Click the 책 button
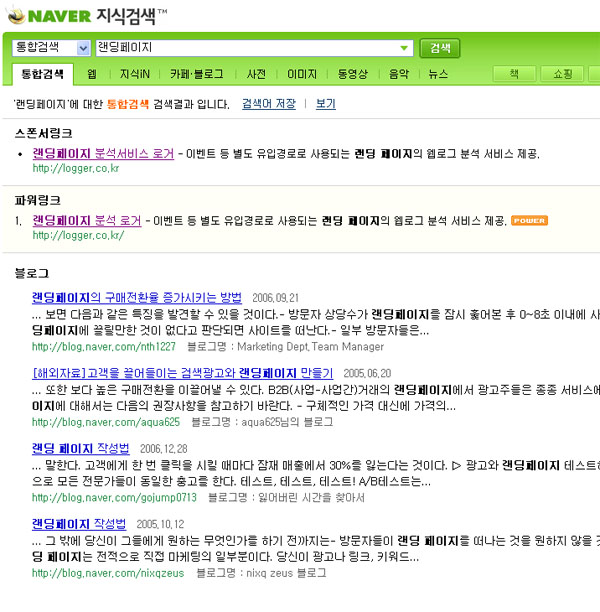 (x=514, y=73)
